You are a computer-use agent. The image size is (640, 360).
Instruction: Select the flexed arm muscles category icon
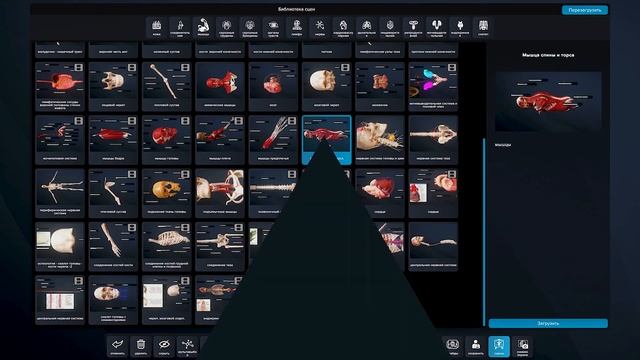203,28
